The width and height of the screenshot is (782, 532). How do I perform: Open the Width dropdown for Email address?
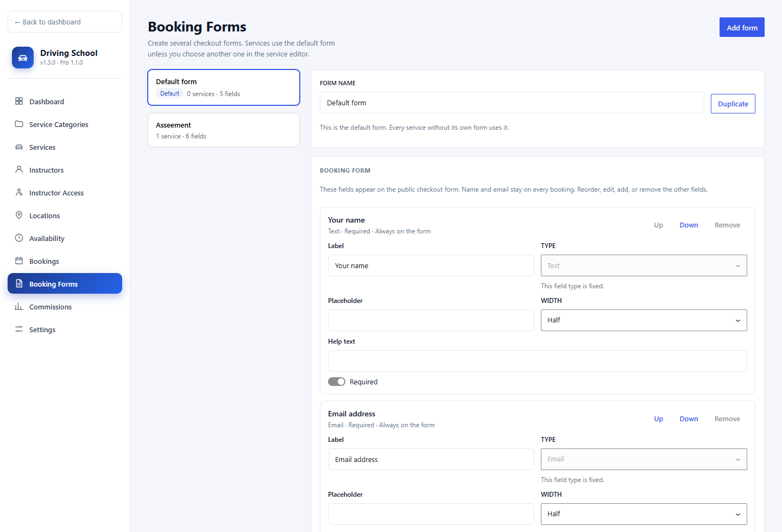point(644,514)
